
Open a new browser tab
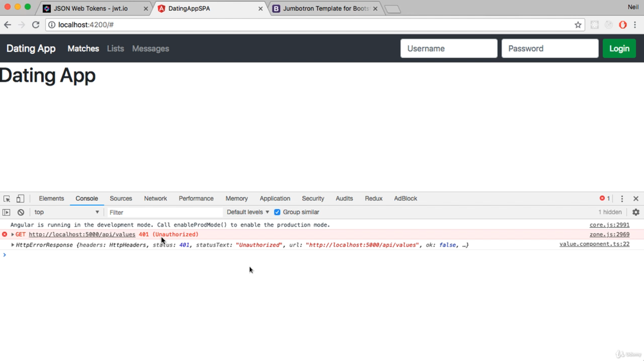[392, 9]
